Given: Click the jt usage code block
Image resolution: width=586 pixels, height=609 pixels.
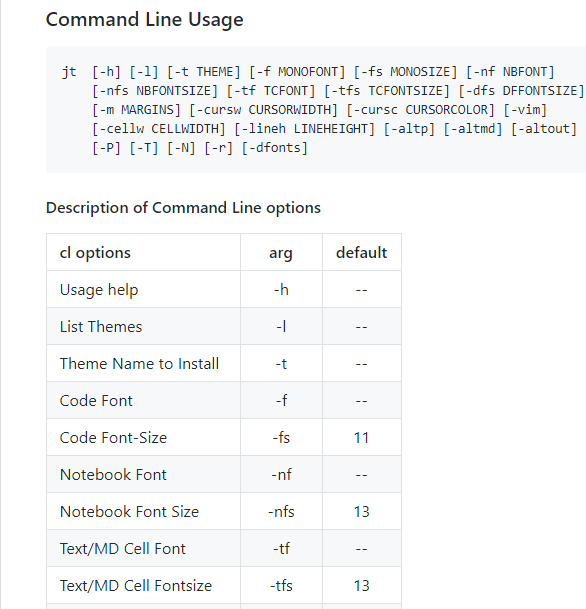Looking at the screenshot, I should (316, 110).
